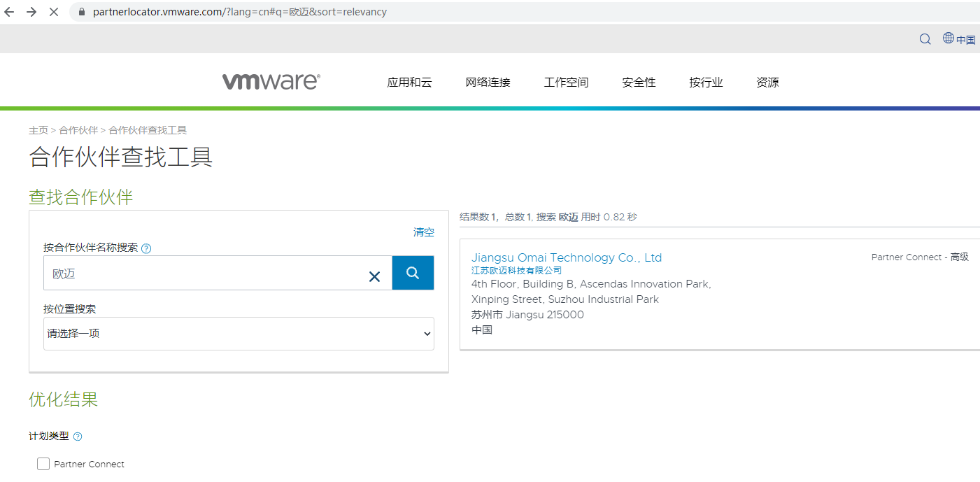Show help for 按合作伙伴名称搜索
The image size is (980, 482).
[x=146, y=248]
